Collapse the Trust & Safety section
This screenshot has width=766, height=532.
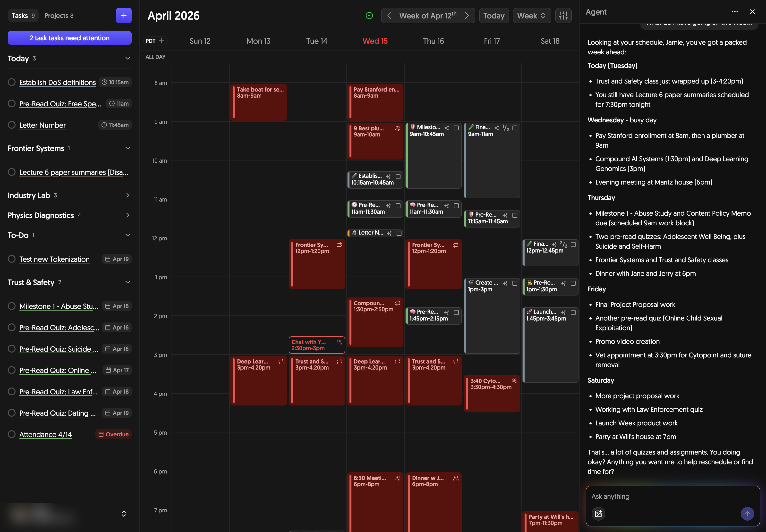tap(127, 282)
